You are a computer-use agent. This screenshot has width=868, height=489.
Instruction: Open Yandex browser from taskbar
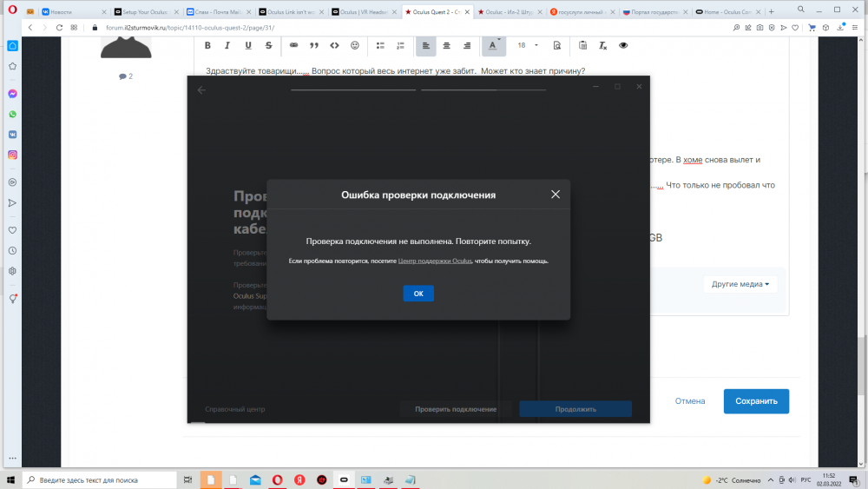coord(299,480)
